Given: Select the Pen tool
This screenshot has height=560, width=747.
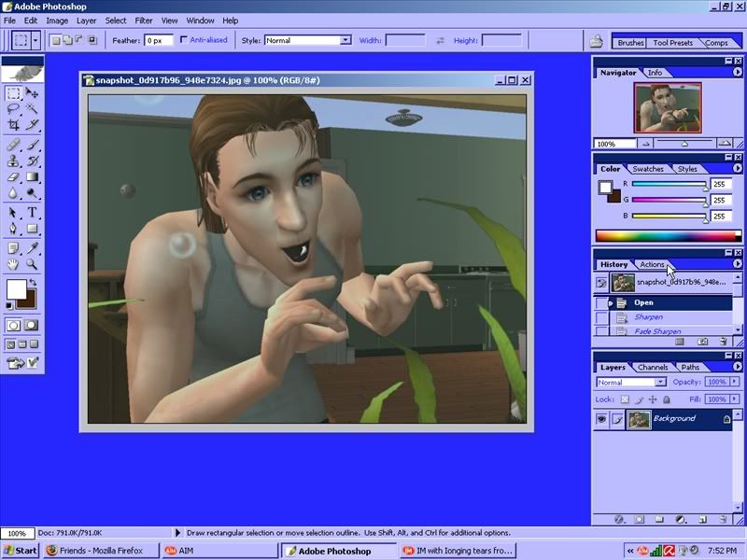Looking at the screenshot, I should tap(13, 229).
